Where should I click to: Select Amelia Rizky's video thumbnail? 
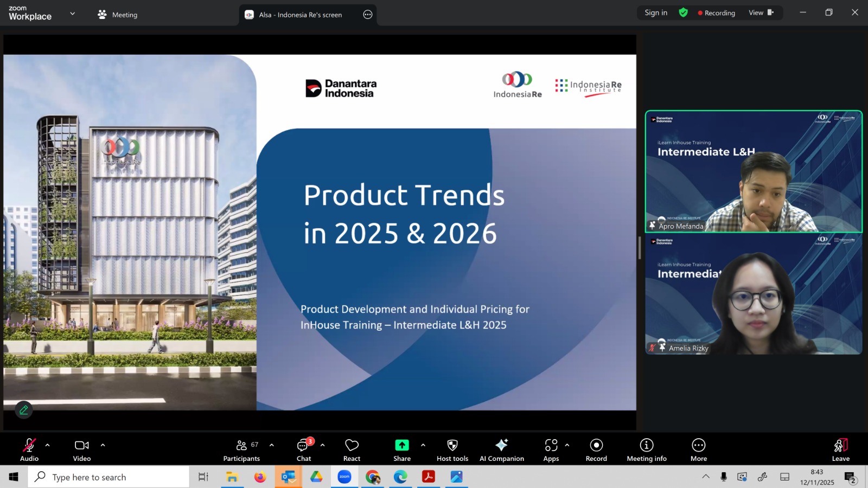754,294
